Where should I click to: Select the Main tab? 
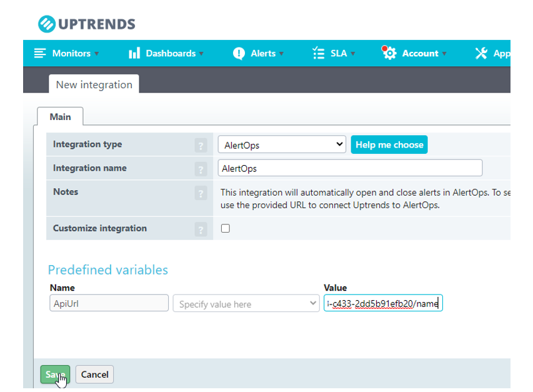tap(61, 117)
